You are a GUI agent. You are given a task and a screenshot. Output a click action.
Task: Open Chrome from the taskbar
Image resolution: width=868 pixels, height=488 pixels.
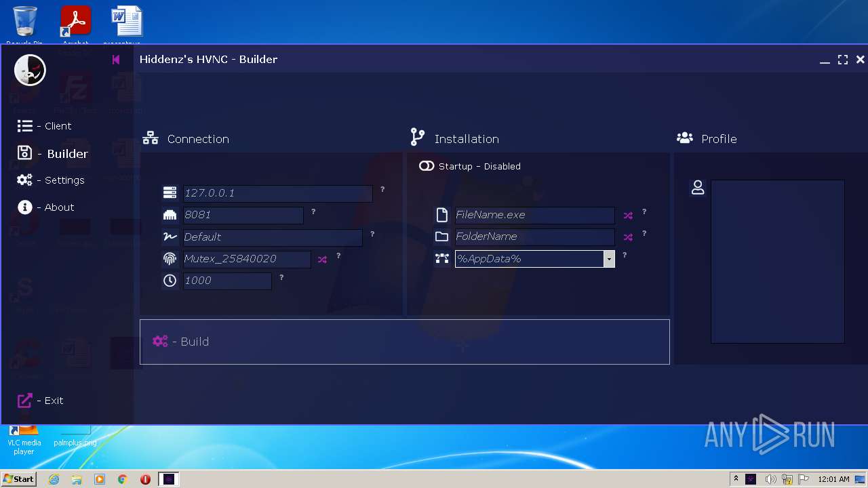coord(123,479)
